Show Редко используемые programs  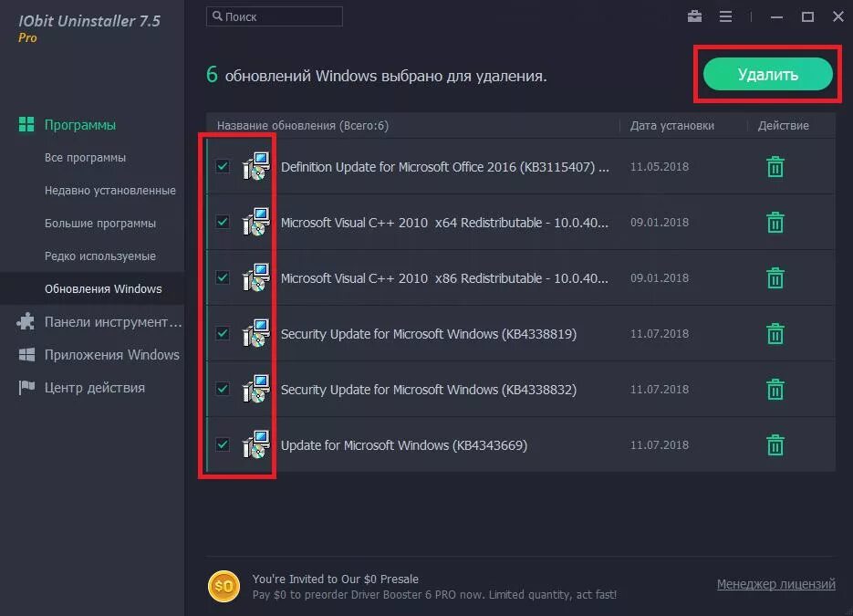click(100, 256)
